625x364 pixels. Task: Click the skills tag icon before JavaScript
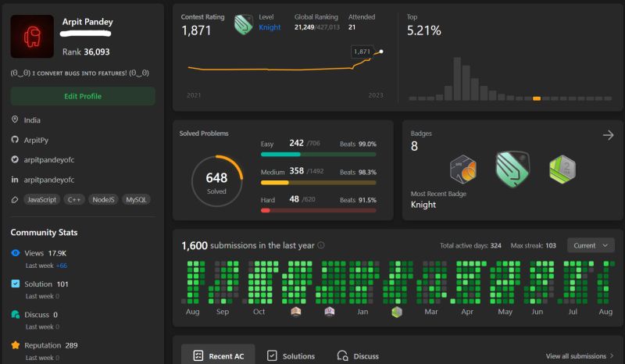[15, 200]
